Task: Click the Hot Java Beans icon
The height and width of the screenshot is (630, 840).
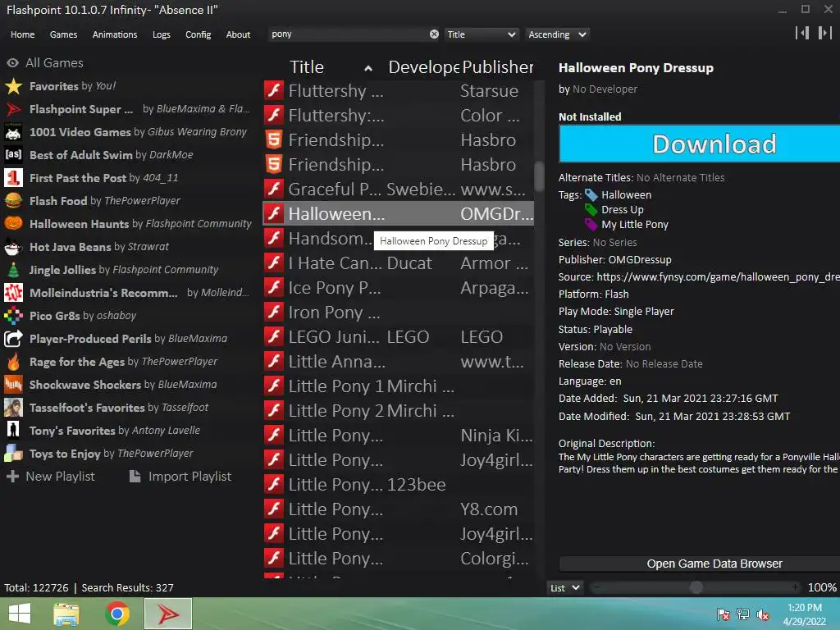Action: click(13, 246)
